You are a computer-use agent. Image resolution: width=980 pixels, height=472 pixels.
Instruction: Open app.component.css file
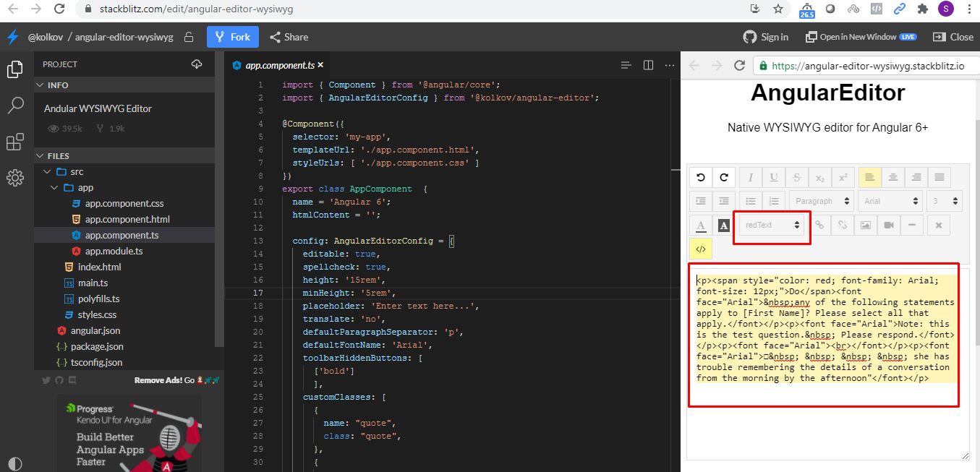[124, 203]
